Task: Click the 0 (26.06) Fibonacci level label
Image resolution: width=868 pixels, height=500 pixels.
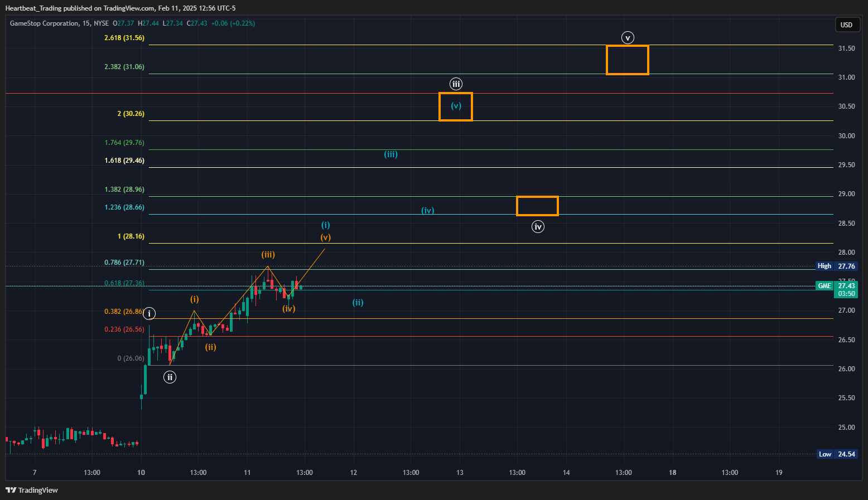Action: point(131,358)
